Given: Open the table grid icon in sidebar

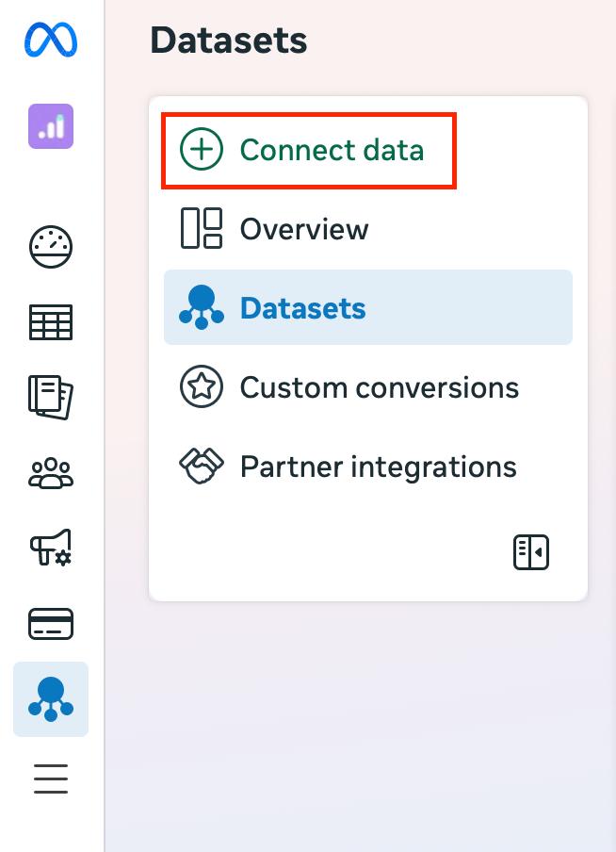Looking at the screenshot, I should (51, 322).
